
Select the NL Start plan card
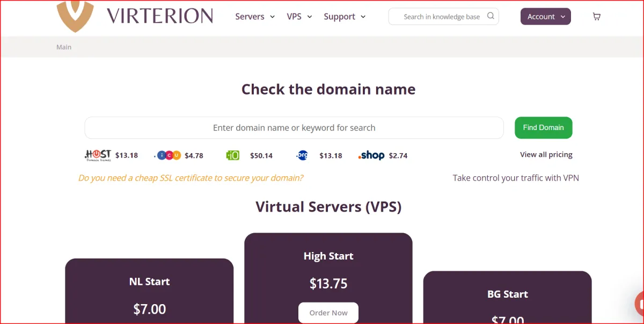coord(149,291)
